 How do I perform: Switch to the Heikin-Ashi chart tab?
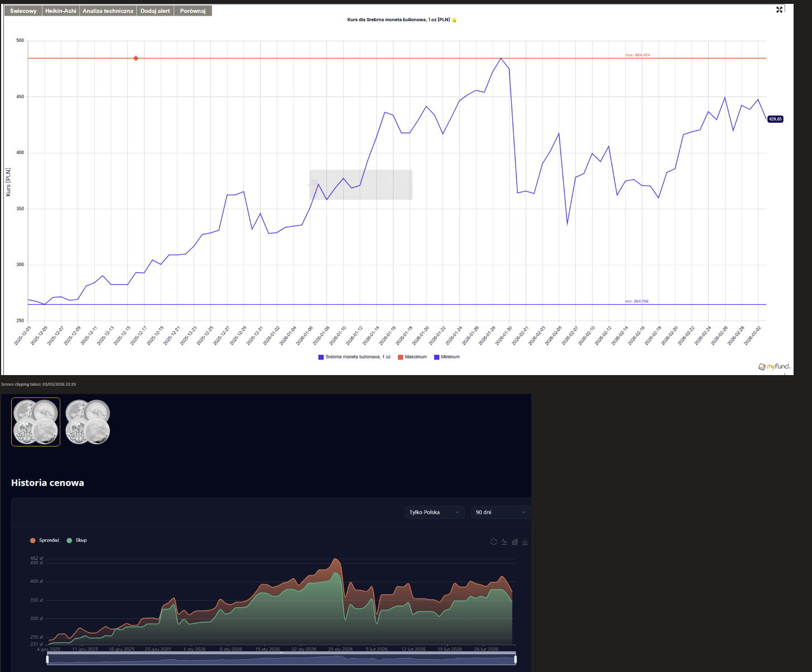coord(60,11)
